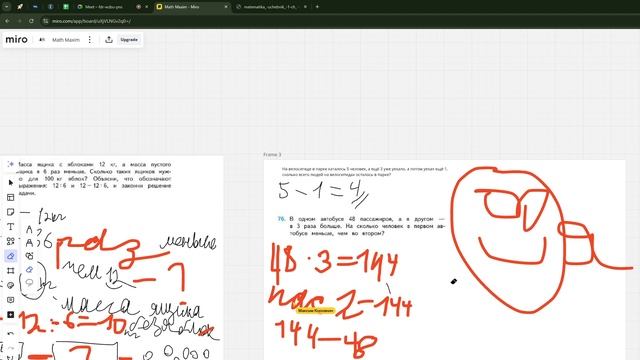Screen dimensions: 640x360
Task: Click the Upgrade button
Action: (129, 40)
